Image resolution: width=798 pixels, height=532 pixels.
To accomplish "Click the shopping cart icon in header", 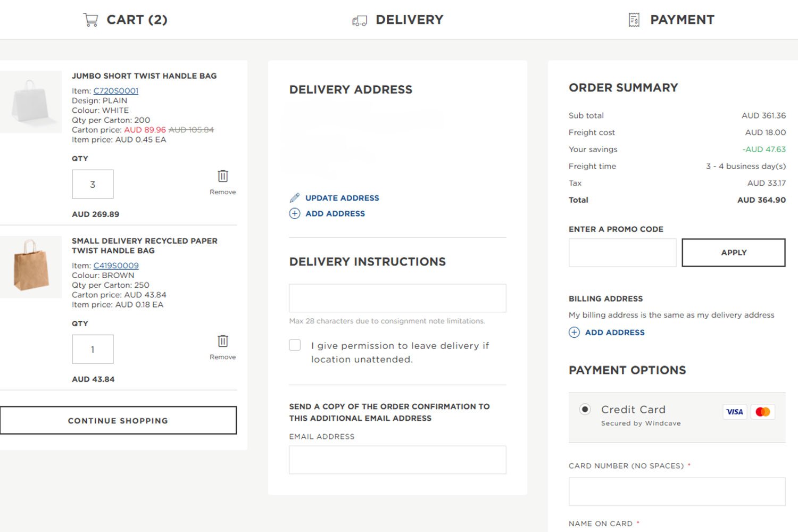I will (90, 20).
